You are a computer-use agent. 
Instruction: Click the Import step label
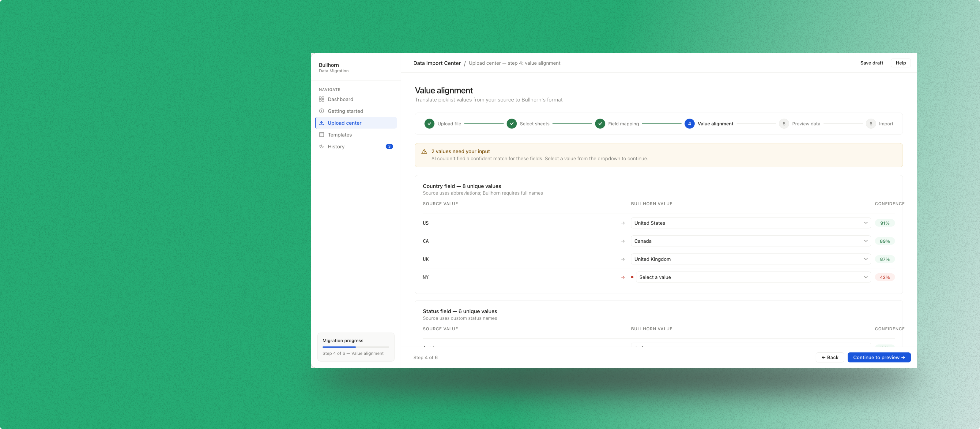[886, 124]
